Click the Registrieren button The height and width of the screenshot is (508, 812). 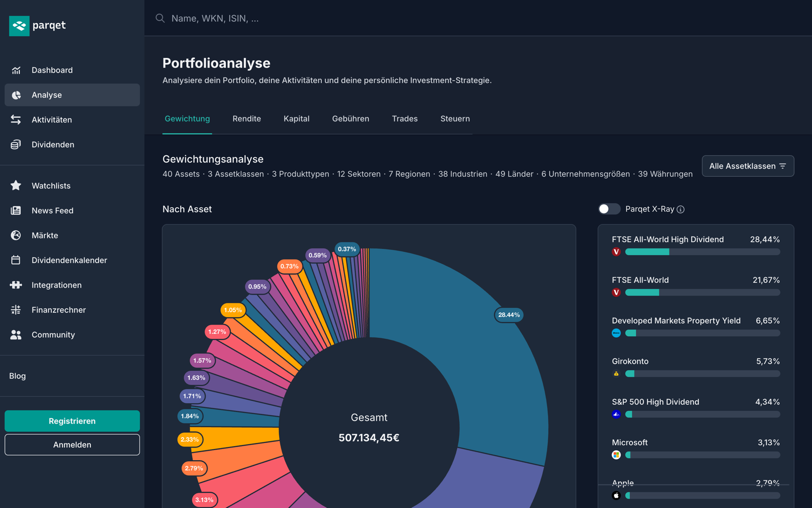(72, 421)
